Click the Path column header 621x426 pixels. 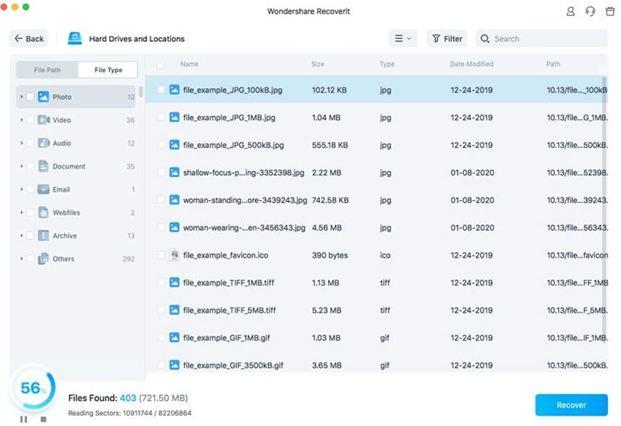553,64
